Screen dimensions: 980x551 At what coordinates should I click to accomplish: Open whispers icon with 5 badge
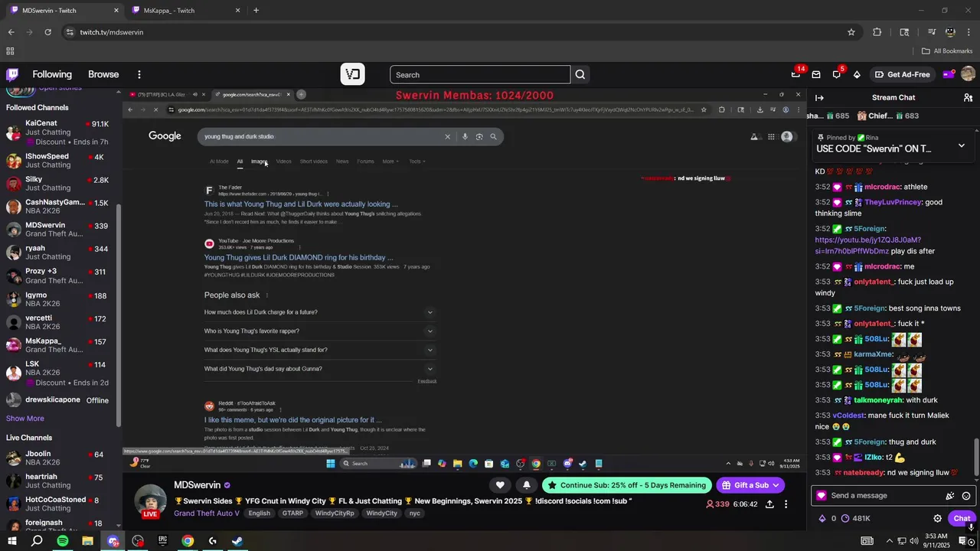point(836,74)
